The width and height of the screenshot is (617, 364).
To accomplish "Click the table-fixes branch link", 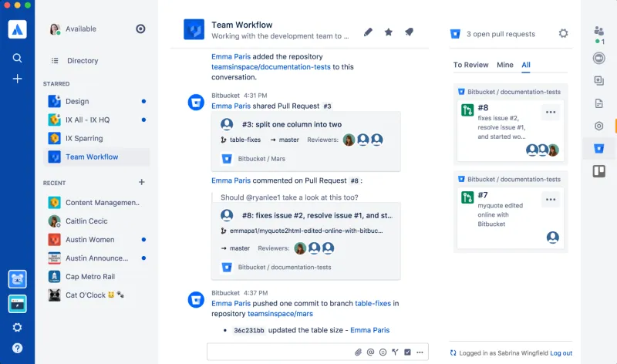I will [x=373, y=303].
